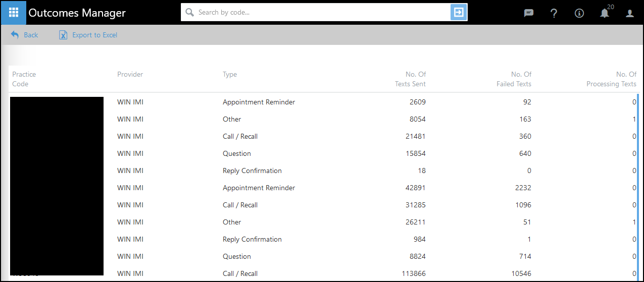Sort by No. Of Texts Sent header
This screenshot has width=644, height=282.
[410, 79]
